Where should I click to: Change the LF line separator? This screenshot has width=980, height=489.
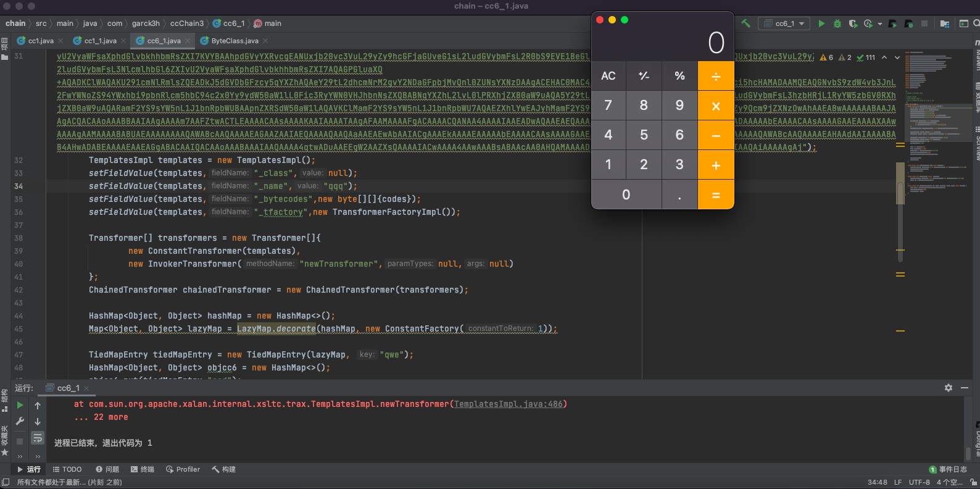pos(898,482)
